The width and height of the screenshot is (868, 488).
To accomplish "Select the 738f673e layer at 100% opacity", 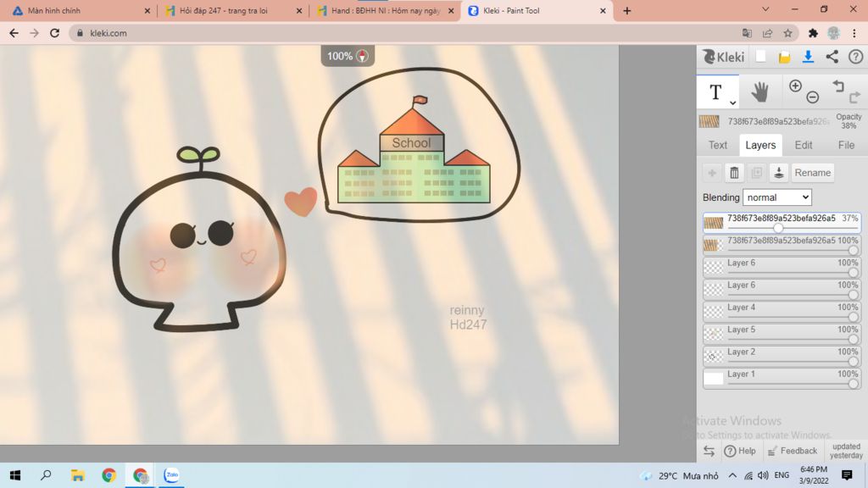I will (x=782, y=245).
